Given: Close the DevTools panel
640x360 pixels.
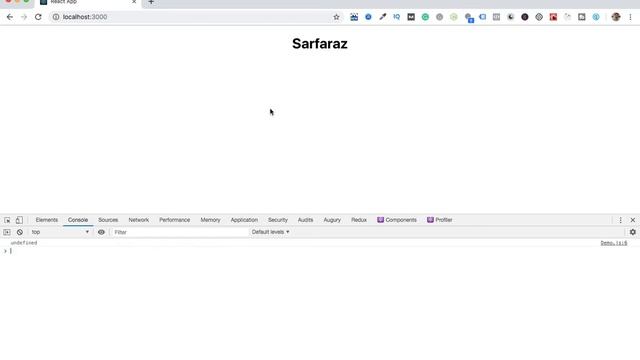Looking at the screenshot, I should click(x=633, y=220).
